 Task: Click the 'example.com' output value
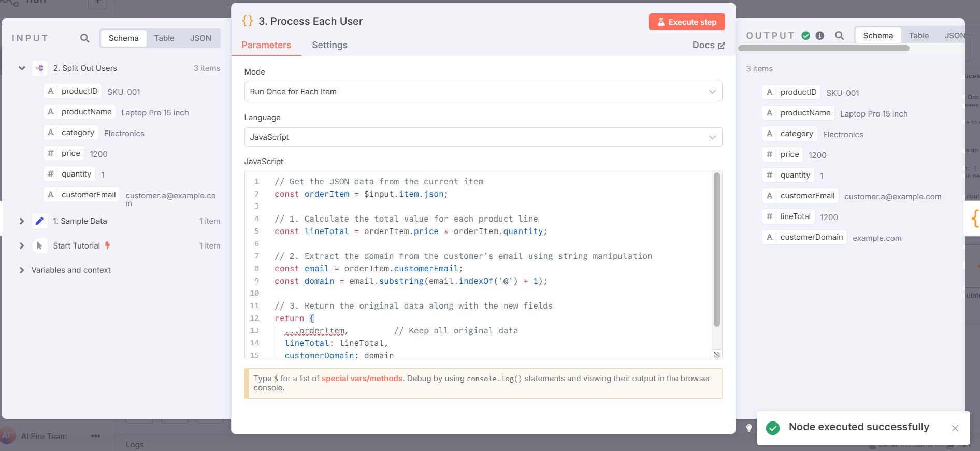coord(877,238)
